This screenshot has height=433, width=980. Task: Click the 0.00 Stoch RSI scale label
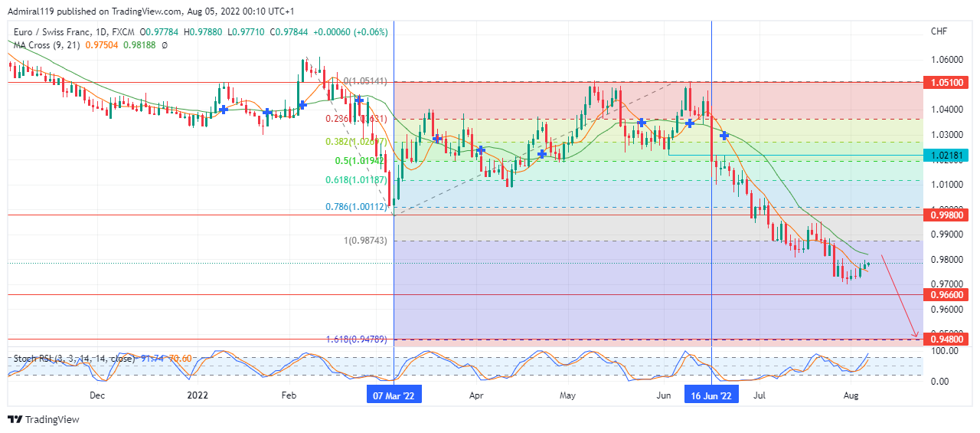(x=940, y=382)
